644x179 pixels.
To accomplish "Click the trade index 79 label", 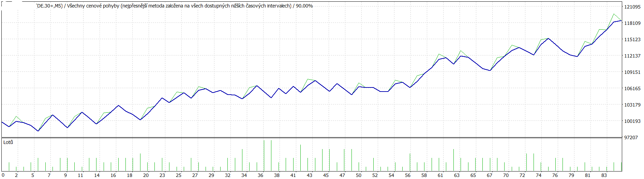I will point(571,175).
